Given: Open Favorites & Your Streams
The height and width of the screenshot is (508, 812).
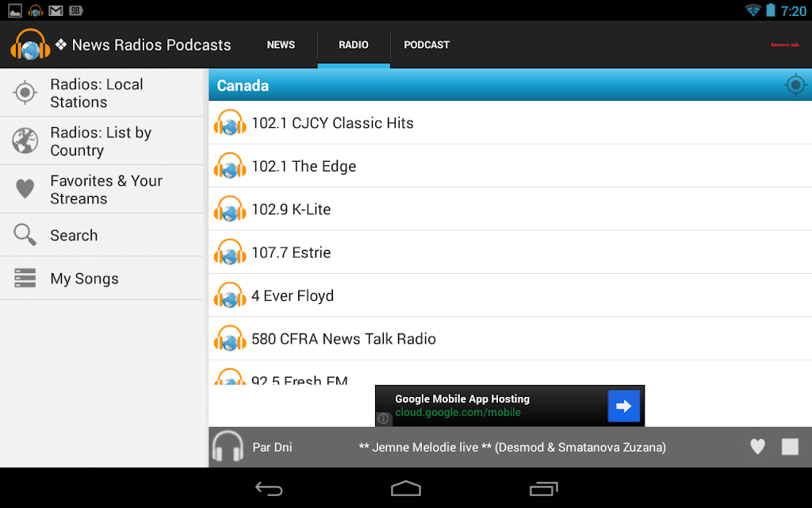Looking at the screenshot, I should (x=101, y=189).
